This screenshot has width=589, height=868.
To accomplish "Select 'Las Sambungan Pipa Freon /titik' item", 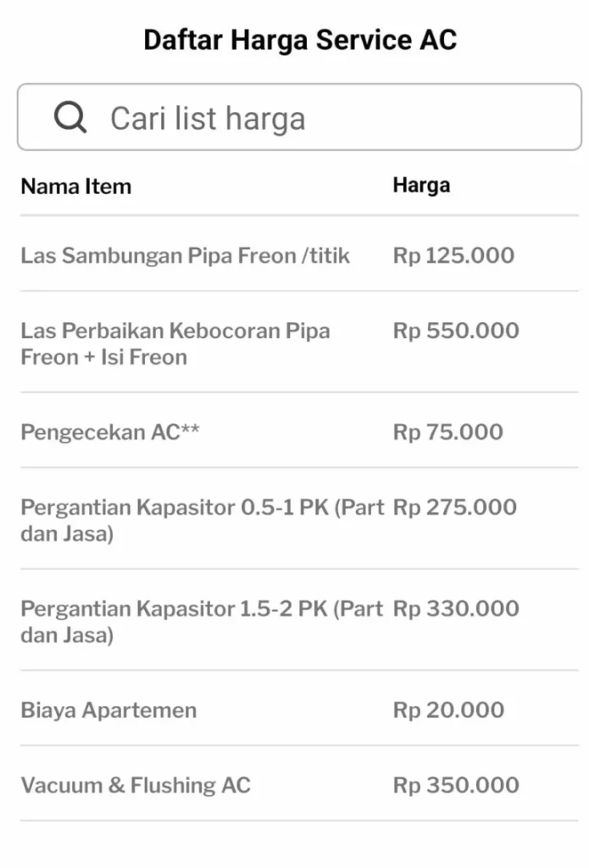I will click(185, 255).
